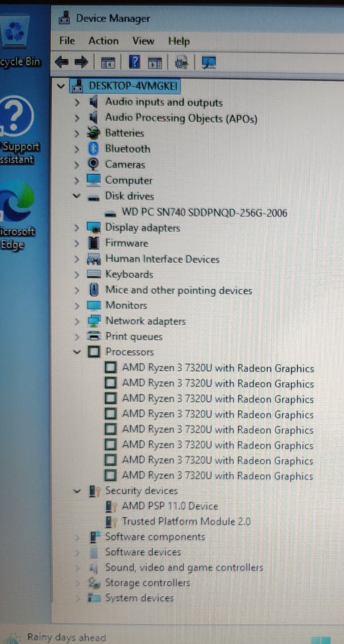Click the Display adapters icon
This screenshot has width=344, height=644.
coord(93,228)
